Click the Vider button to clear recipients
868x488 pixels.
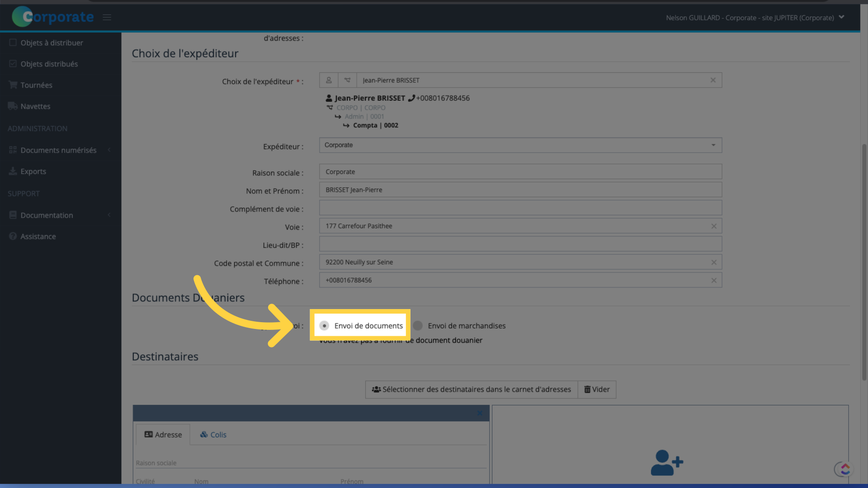coord(596,389)
